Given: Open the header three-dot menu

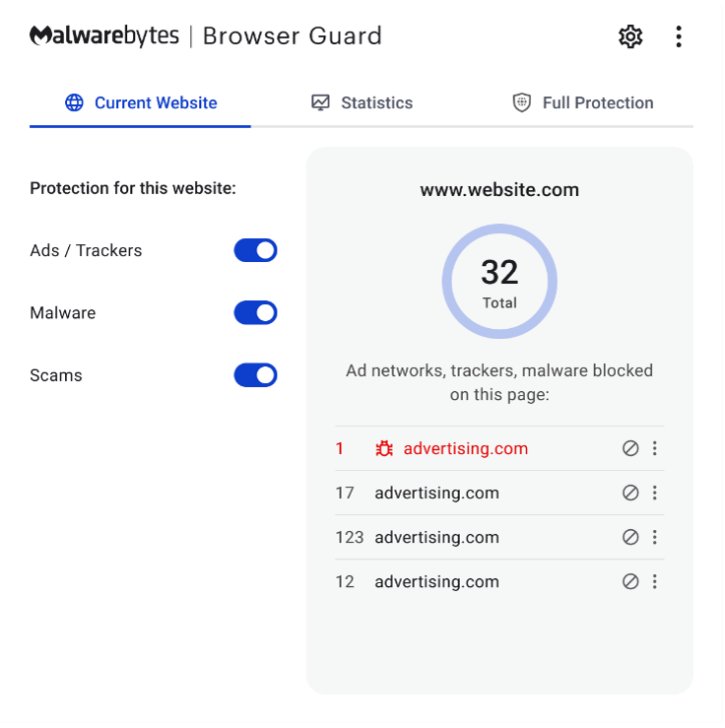Looking at the screenshot, I should point(679,37).
